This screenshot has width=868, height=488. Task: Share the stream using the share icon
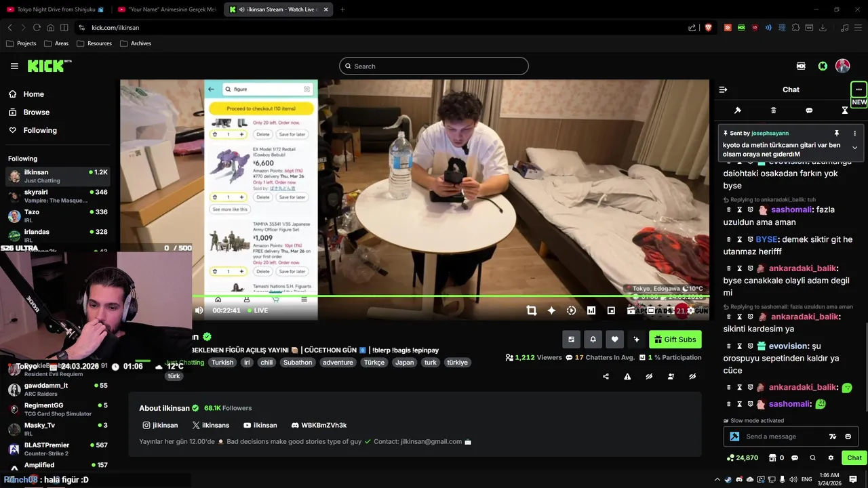tap(606, 376)
